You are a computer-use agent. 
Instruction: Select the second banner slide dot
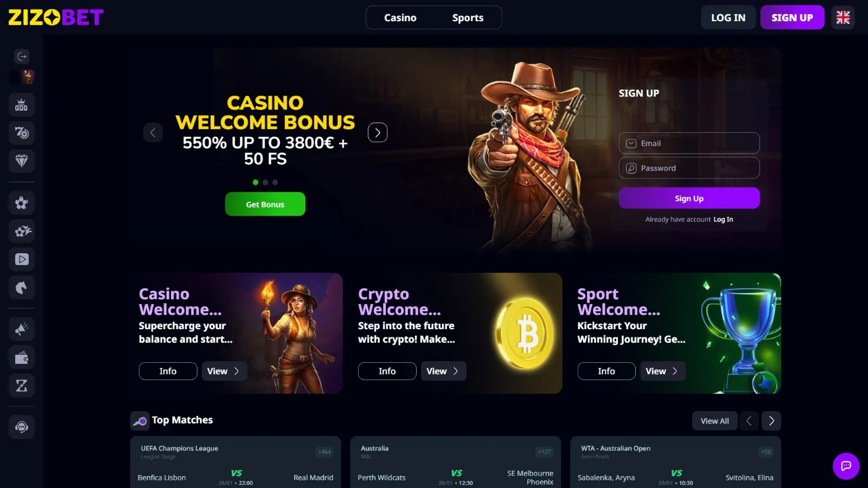[x=265, y=183]
